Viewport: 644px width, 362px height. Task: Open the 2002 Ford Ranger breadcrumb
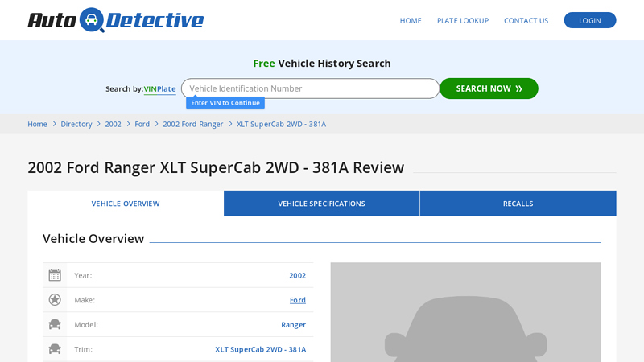tap(193, 125)
